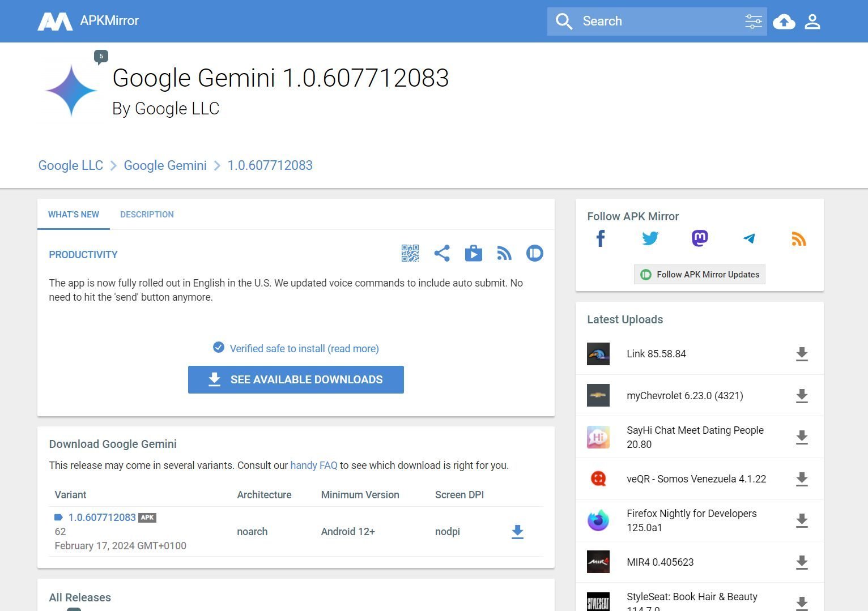This screenshot has height=611, width=868.
Task: Click the Google Gemini app icon
Action: [x=71, y=91]
